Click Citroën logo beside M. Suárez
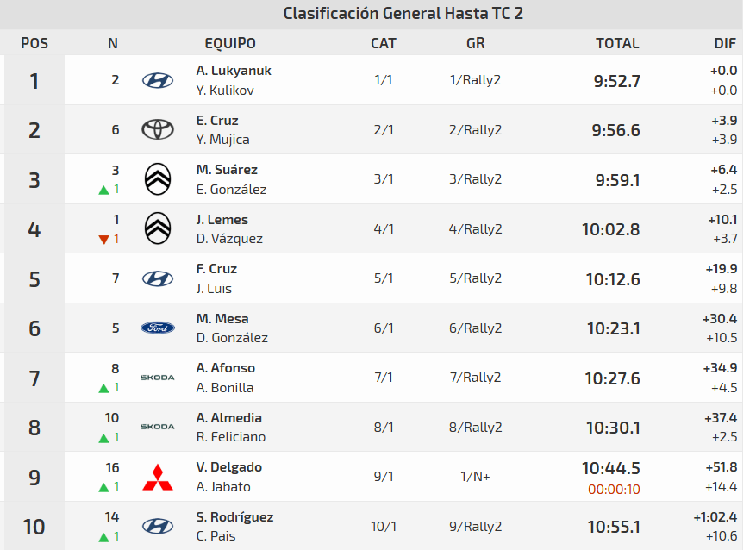This screenshot has width=756, height=550. click(x=157, y=179)
